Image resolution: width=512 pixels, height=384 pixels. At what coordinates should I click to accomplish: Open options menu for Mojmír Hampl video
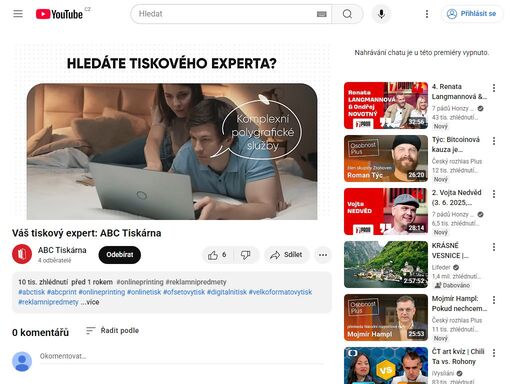coord(494,300)
